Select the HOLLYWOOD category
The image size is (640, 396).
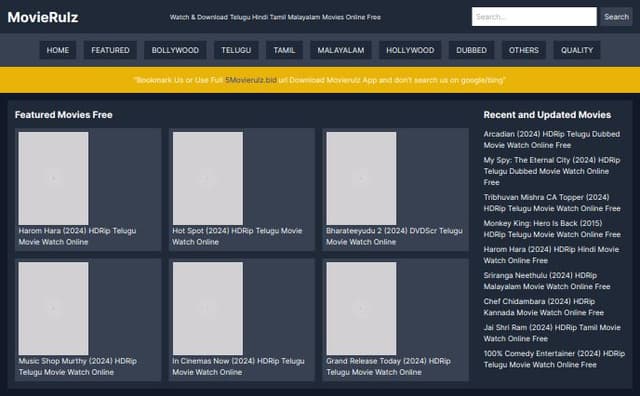(410, 50)
